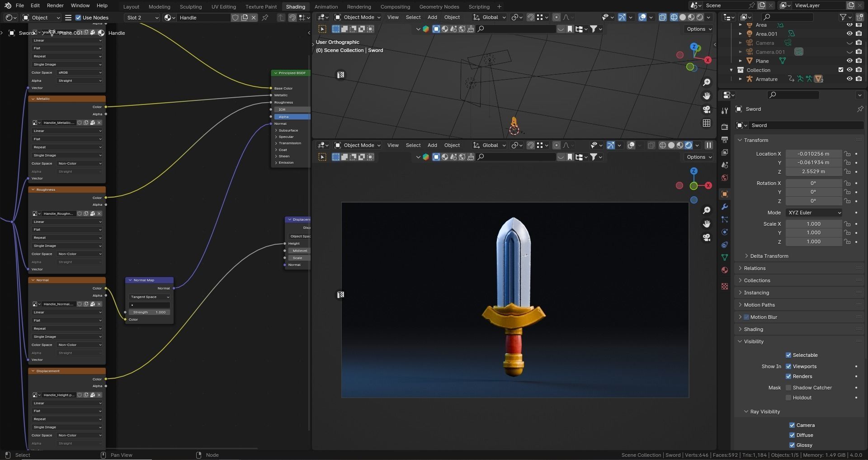Select wireframe shading in lower viewport header

click(663, 145)
